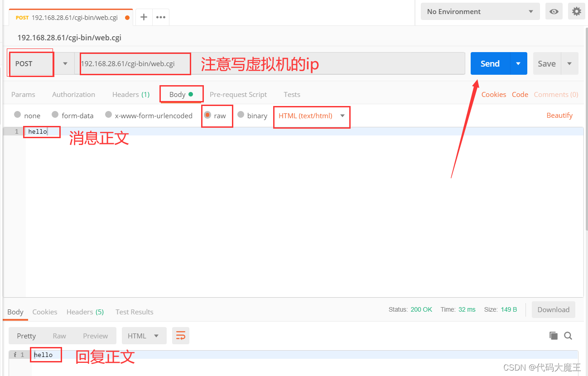Open the response Headers (5) tab
The height and width of the screenshot is (376, 588).
(x=85, y=312)
